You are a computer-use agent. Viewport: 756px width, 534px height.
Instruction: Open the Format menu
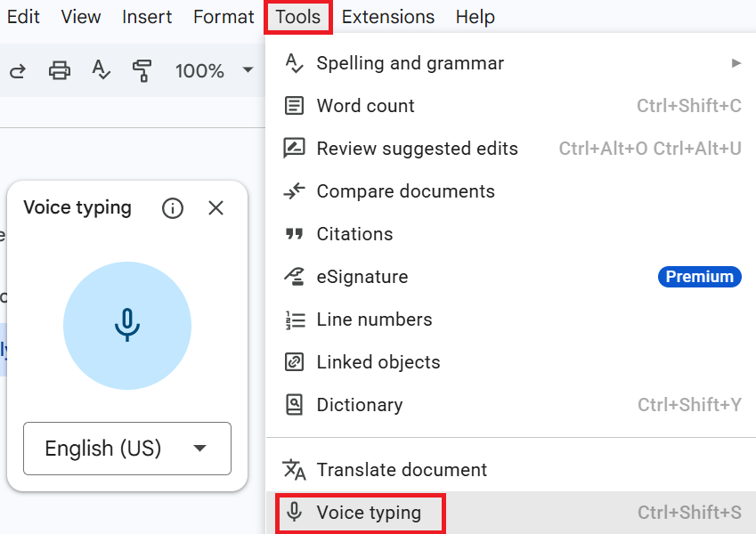224,17
